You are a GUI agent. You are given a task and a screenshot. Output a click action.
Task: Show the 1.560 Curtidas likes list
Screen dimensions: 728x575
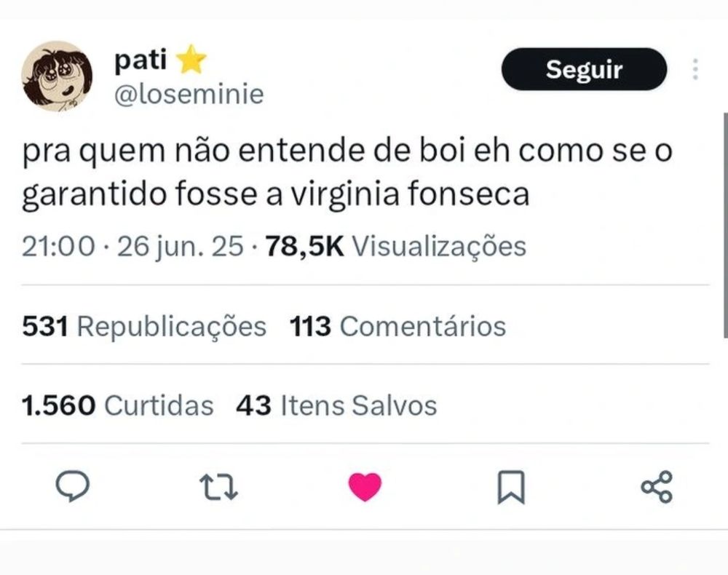click(x=117, y=405)
